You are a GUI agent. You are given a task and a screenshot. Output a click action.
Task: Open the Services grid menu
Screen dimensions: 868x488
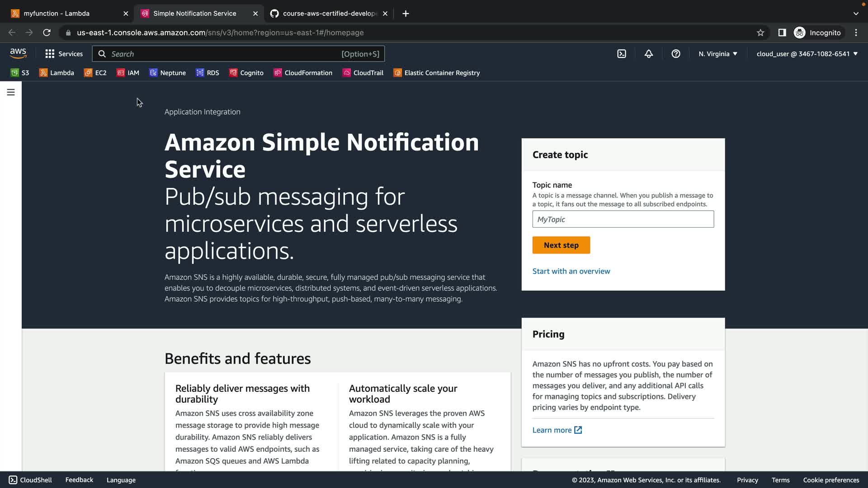coord(64,54)
